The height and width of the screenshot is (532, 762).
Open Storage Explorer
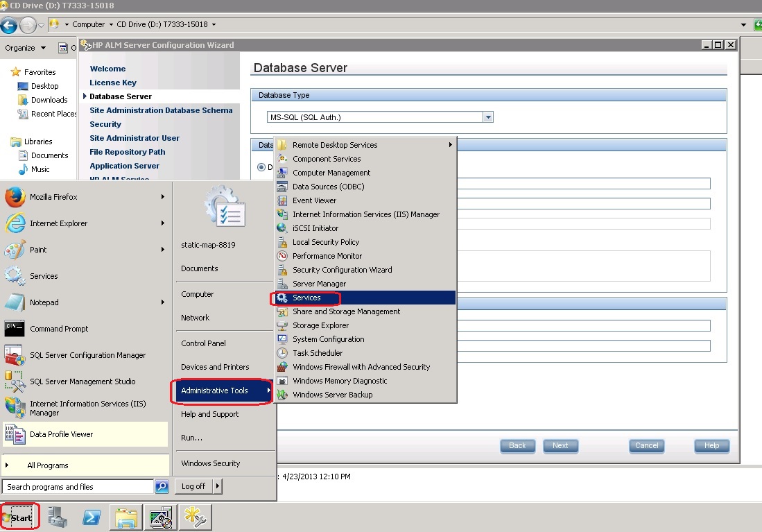[x=320, y=325]
